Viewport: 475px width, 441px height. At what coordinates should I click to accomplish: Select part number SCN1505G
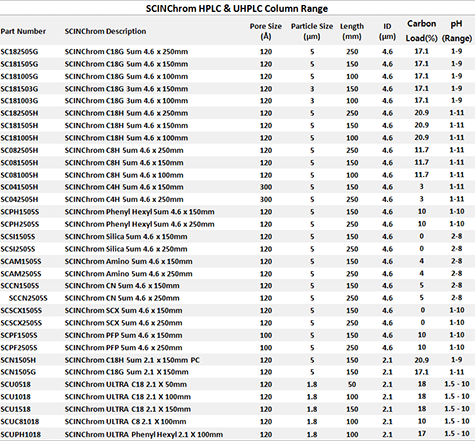[18, 372]
